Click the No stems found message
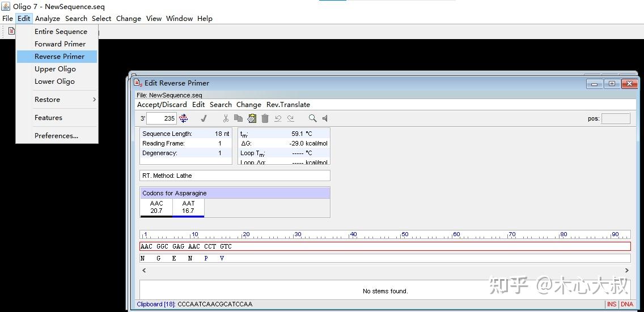Screen dimensions: 644x312 [385, 291]
